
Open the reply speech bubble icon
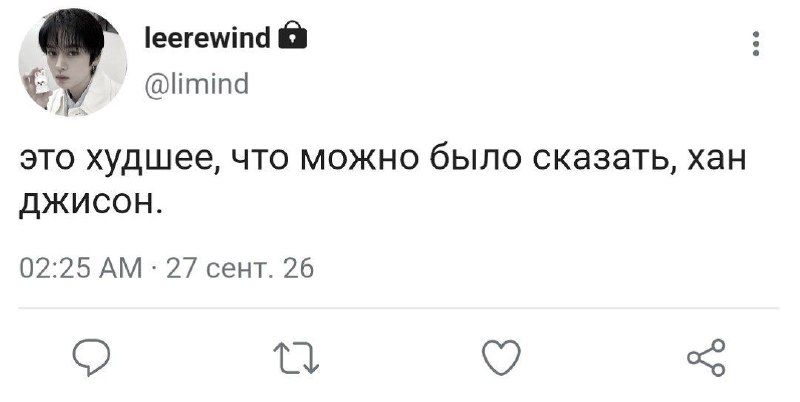pos(91,357)
